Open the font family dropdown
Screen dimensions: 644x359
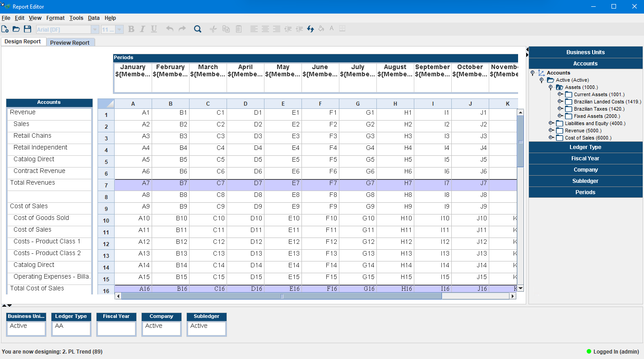95,28
